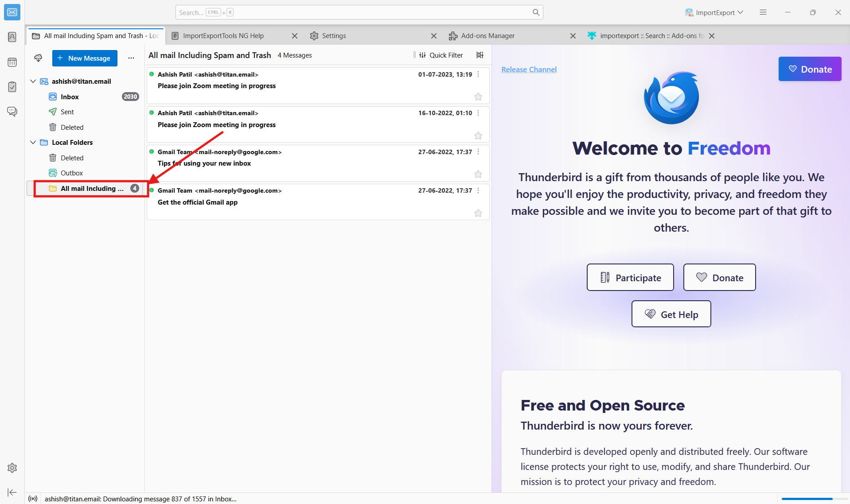Viewport: 850px width, 504px height.
Task: Click the Thunderbird logo on welcome page
Action: pyautogui.click(x=671, y=98)
